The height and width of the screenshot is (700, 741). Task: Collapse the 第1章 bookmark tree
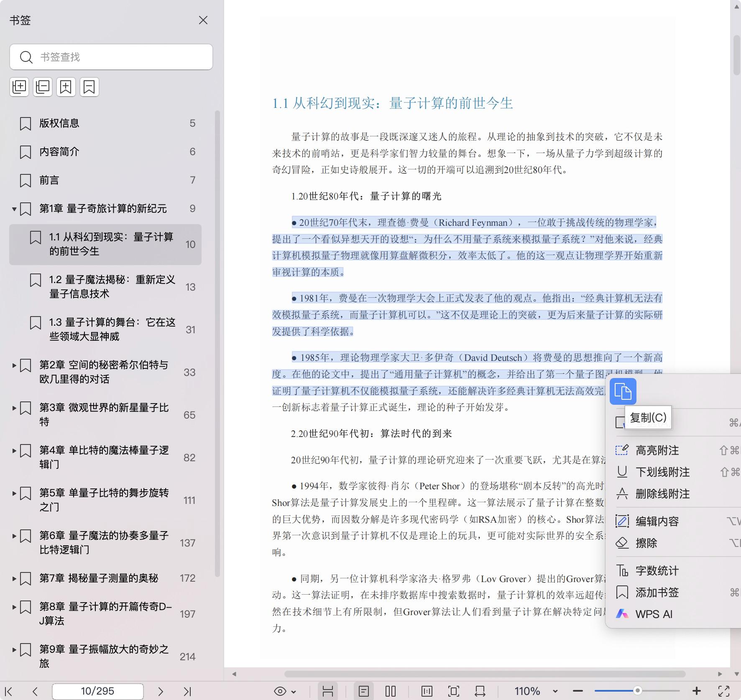coord(14,209)
